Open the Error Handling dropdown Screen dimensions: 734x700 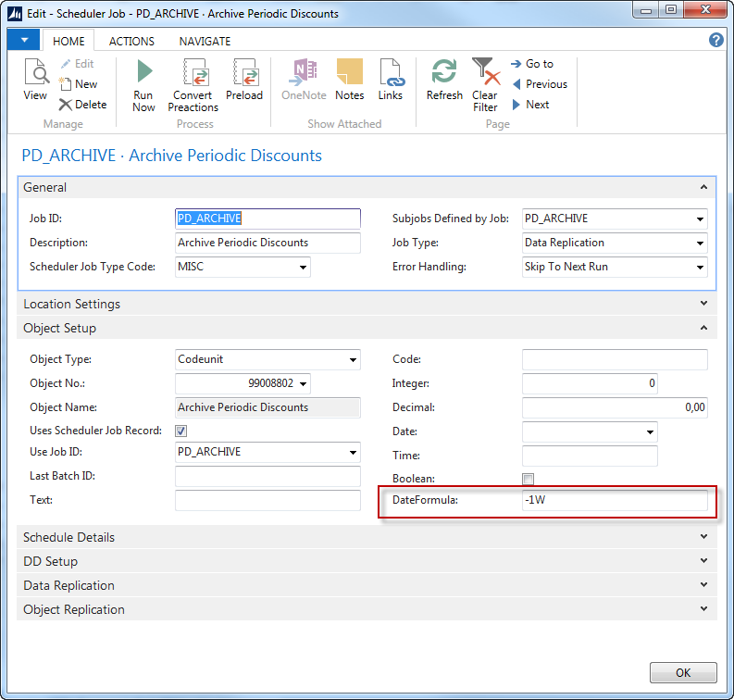[x=700, y=268]
